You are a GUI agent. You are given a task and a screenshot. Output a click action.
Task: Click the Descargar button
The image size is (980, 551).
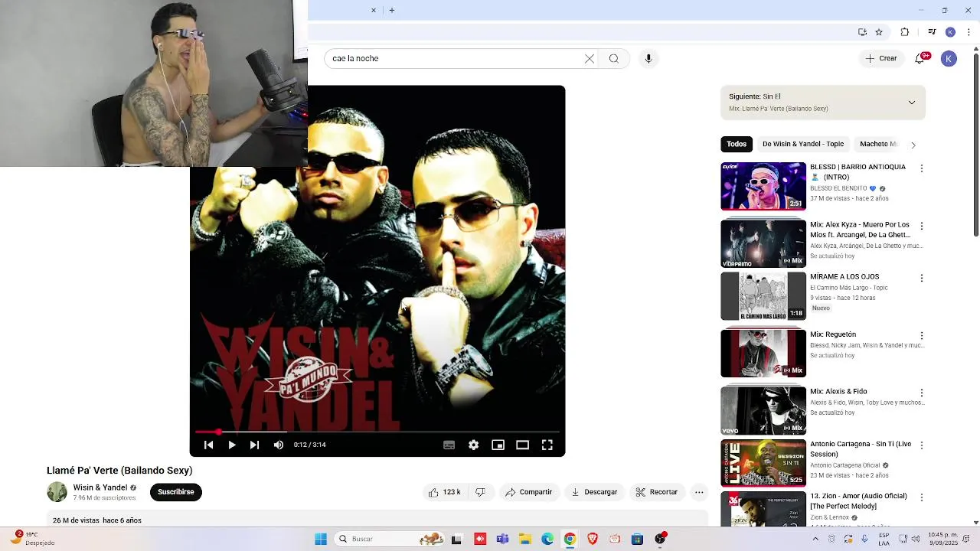coord(594,492)
